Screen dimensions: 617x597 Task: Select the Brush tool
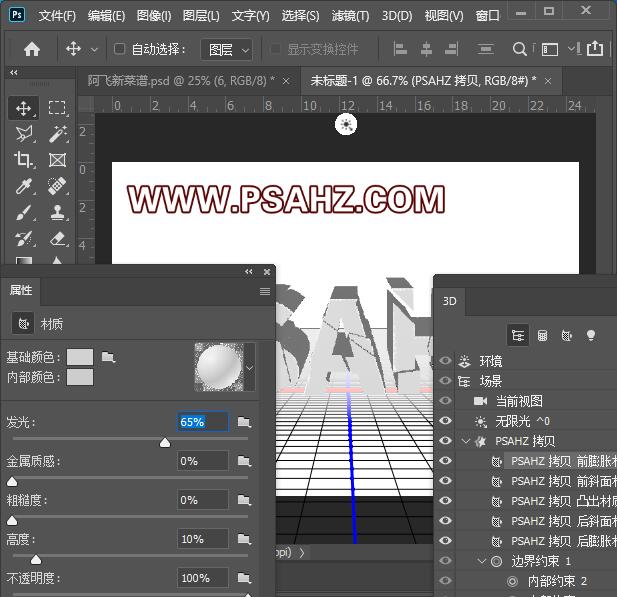(x=24, y=213)
